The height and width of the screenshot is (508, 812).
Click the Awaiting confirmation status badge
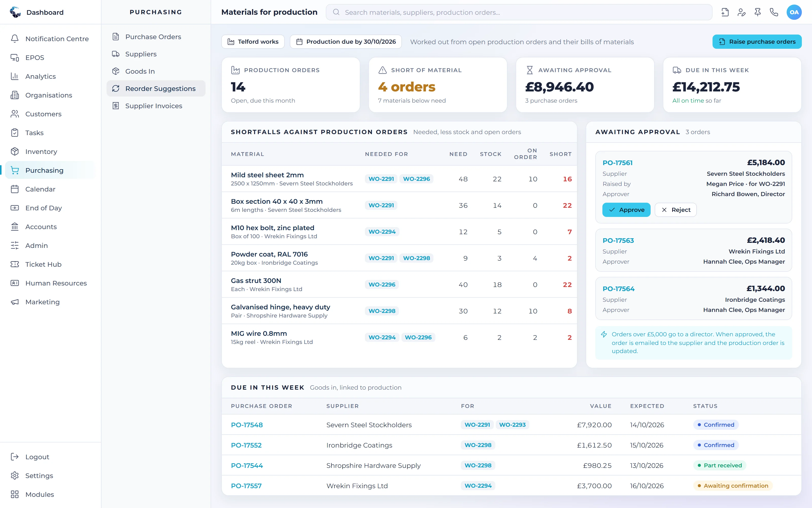coord(733,486)
